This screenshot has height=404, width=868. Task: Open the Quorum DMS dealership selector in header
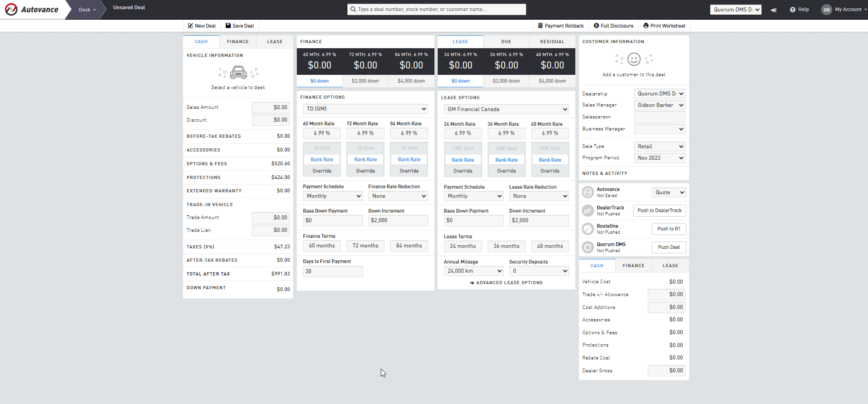pos(736,10)
